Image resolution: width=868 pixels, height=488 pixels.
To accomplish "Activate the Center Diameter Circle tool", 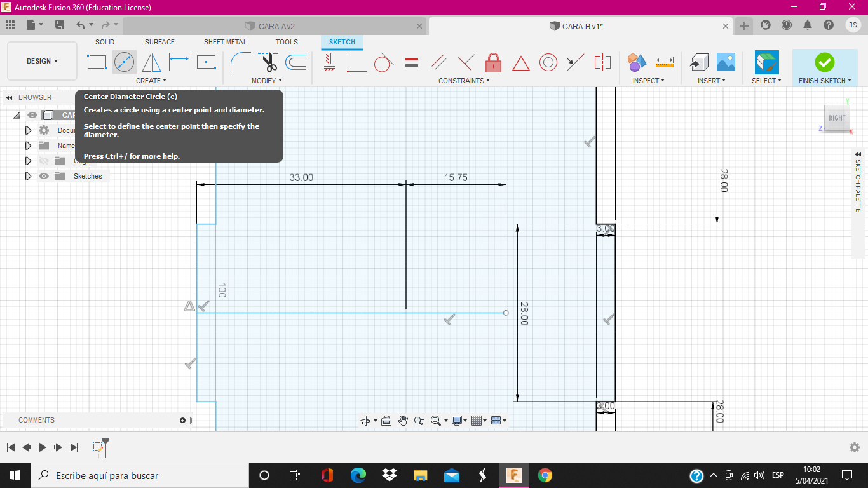I will coord(124,62).
